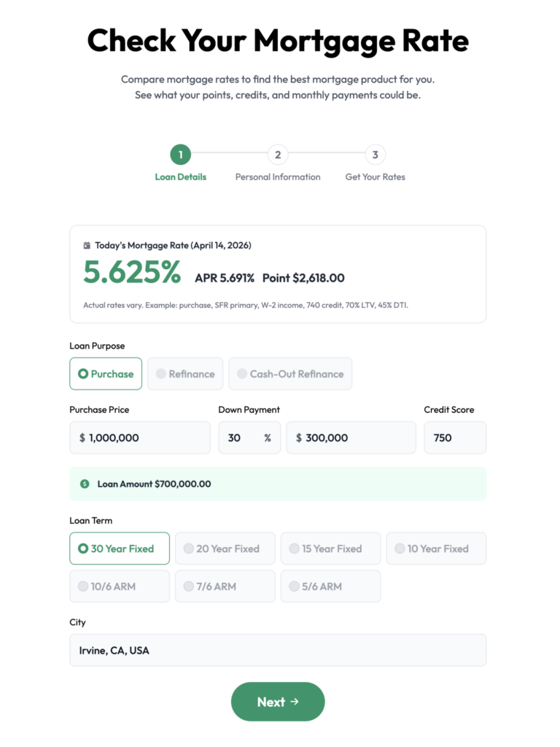The height and width of the screenshot is (747, 560).
Task: Click the calendar icon beside Today's Mortgage Rate
Action: [87, 246]
